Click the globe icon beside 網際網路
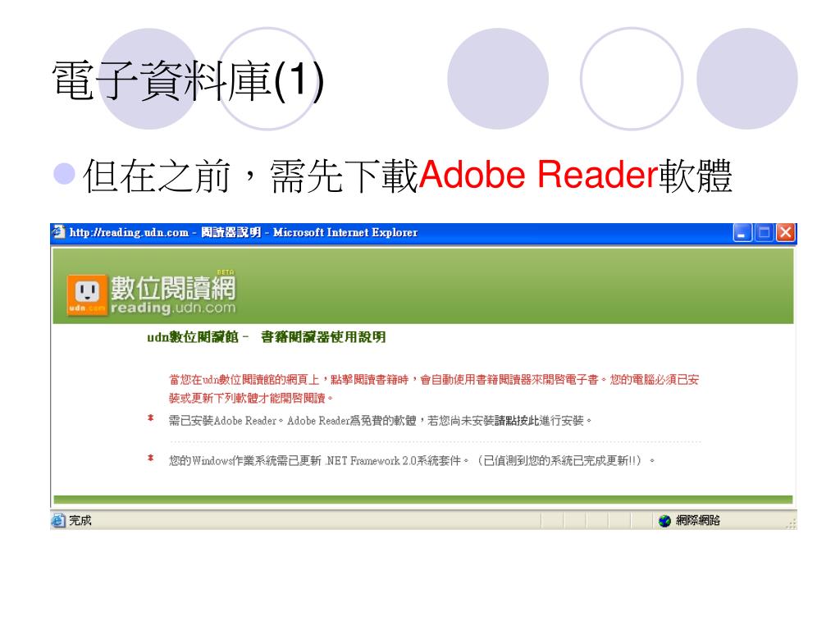Image resolution: width=840 pixels, height=630 pixels. (x=664, y=520)
